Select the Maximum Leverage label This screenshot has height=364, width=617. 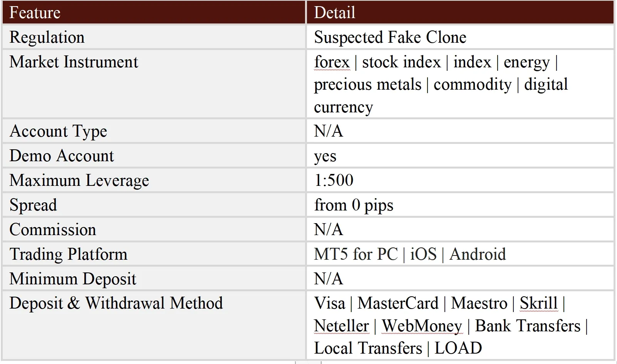coord(79,180)
